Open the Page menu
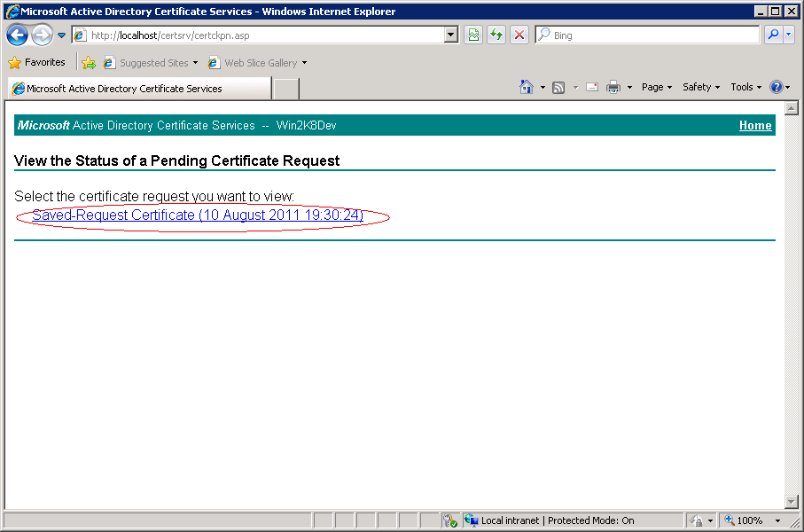The width and height of the screenshot is (804, 532). (x=657, y=87)
